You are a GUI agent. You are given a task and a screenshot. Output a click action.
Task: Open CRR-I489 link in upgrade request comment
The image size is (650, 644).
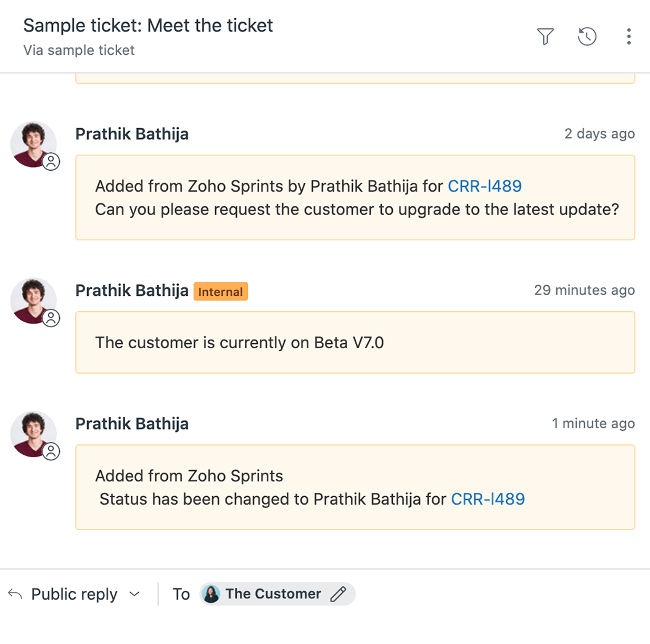[x=485, y=186]
